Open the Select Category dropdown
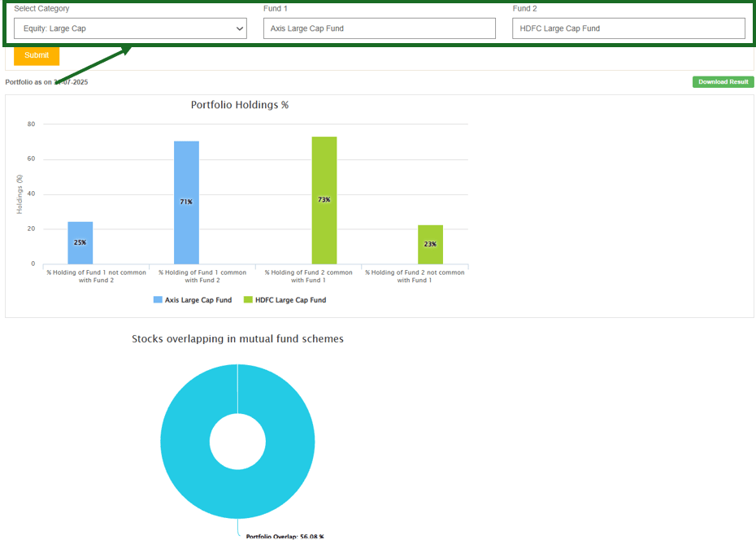The height and width of the screenshot is (540, 756). (130, 28)
